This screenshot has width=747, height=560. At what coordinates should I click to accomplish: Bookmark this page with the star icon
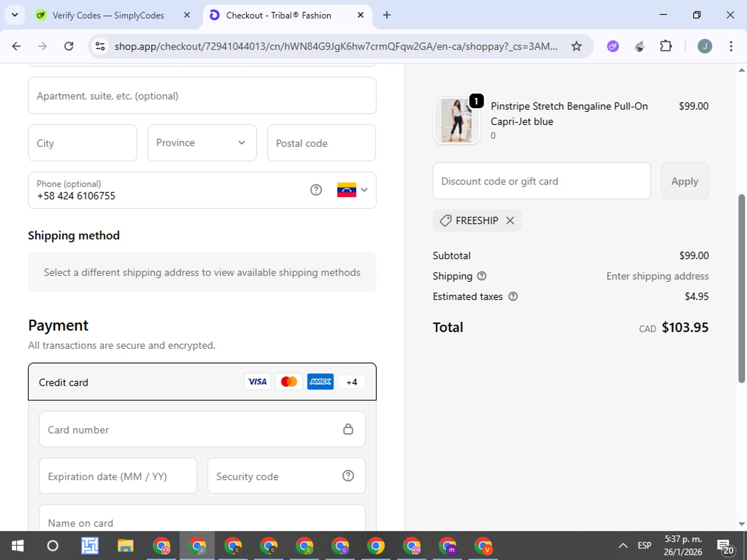click(x=576, y=46)
